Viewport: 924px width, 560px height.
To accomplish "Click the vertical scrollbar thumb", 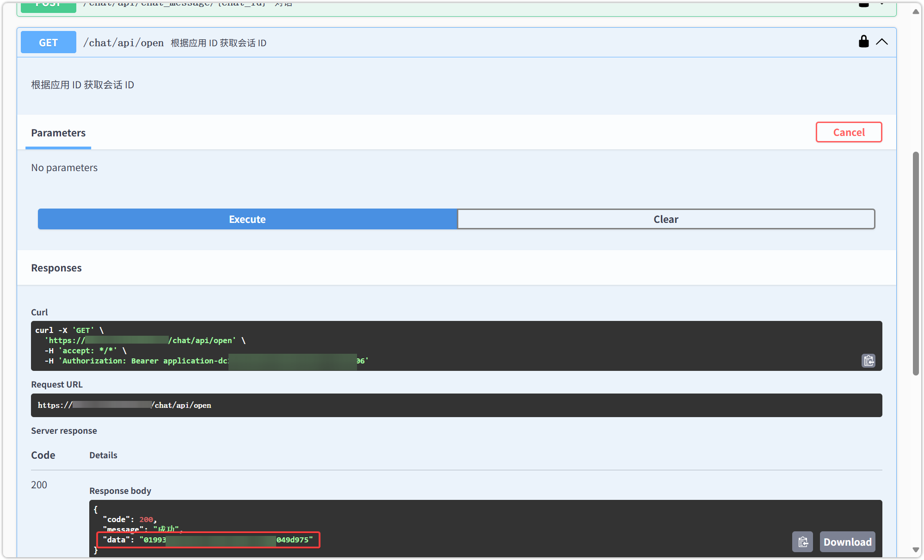I will 915,264.
